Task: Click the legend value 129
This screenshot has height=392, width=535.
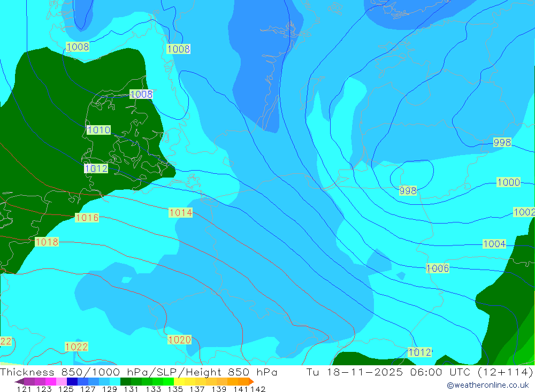Action: [110, 389]
